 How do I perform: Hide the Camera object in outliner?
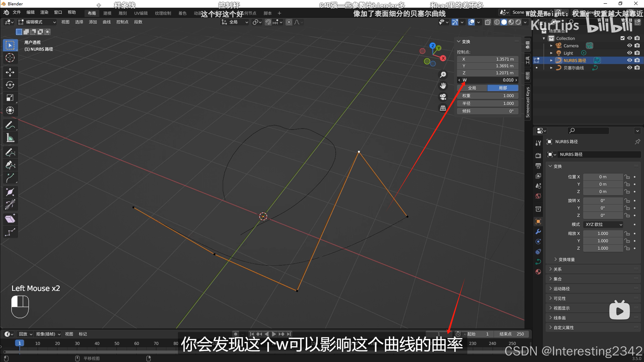tap(629, 46)
